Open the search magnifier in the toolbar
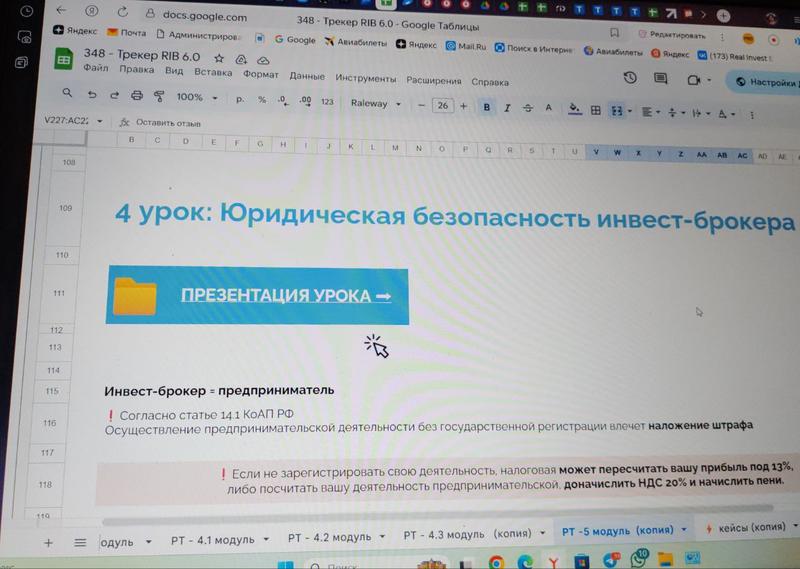Screen dimensions: 800x569 [68, 94]
